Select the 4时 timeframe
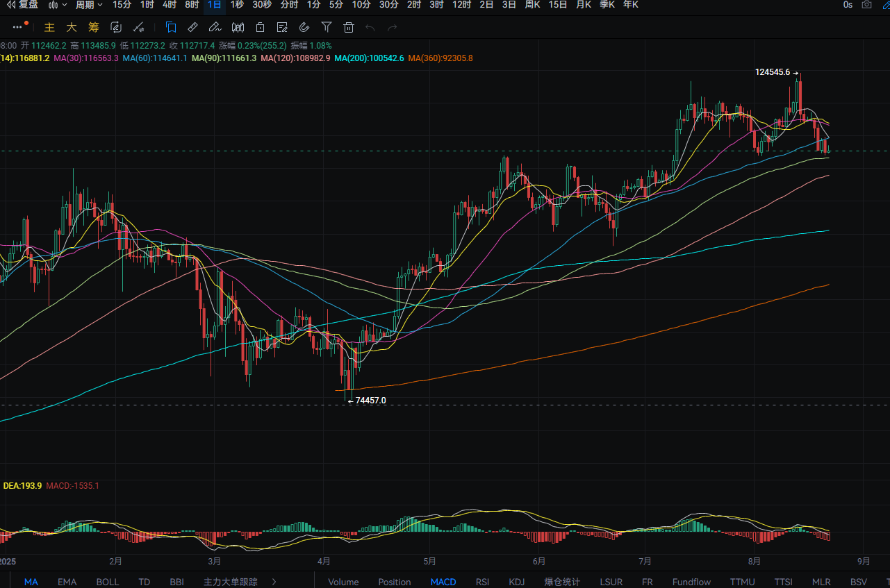 170,5
